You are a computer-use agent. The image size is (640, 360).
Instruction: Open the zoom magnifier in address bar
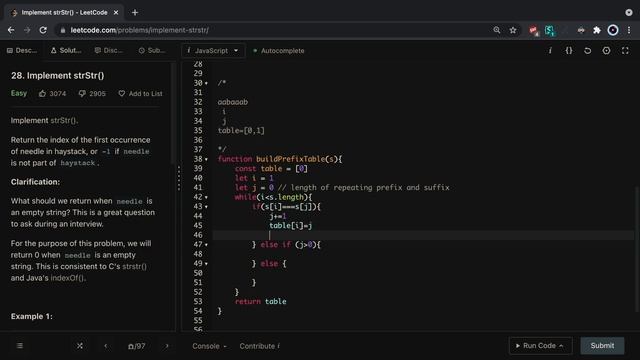click(497, 30)
